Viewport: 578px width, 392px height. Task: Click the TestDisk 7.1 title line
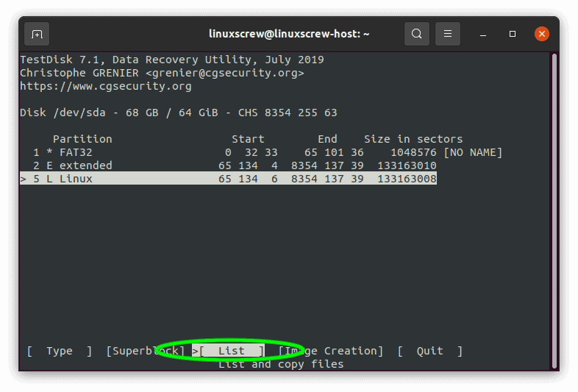[172, 60]
